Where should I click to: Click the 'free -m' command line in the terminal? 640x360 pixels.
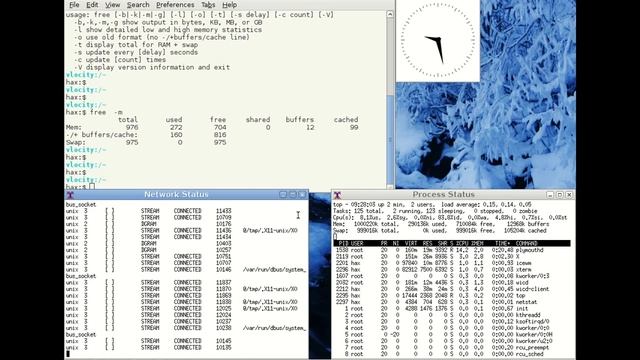pos(94,112)
